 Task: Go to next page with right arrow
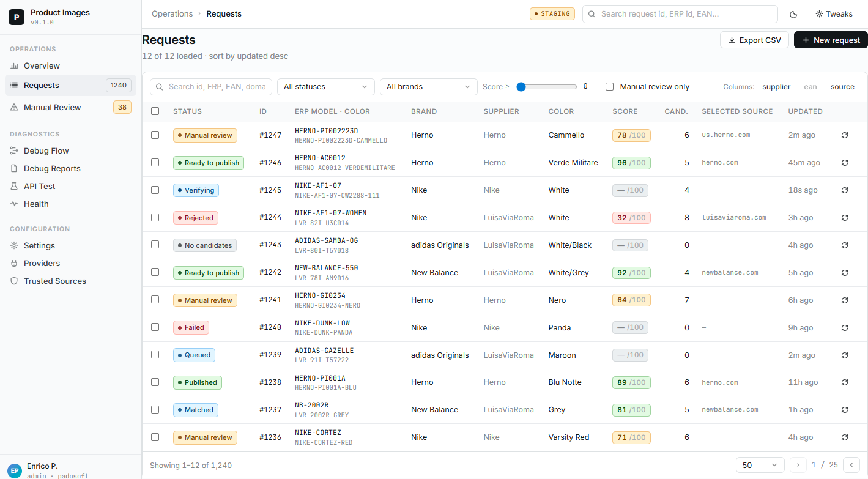click(x=798, y=465)
